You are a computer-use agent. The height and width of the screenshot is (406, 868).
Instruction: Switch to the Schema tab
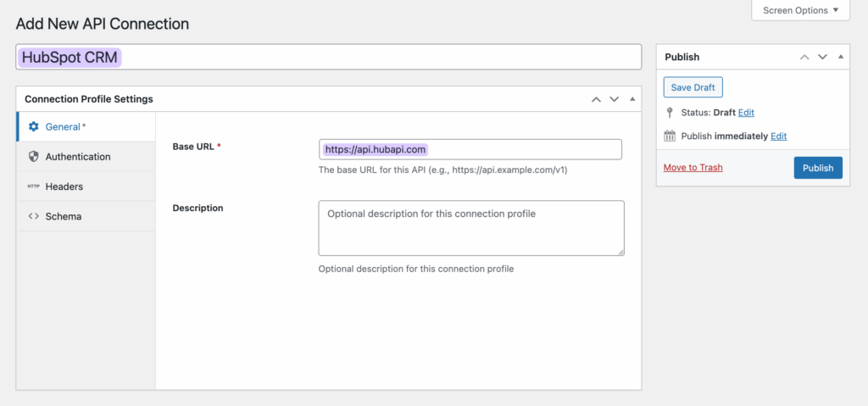pos(86,216)
